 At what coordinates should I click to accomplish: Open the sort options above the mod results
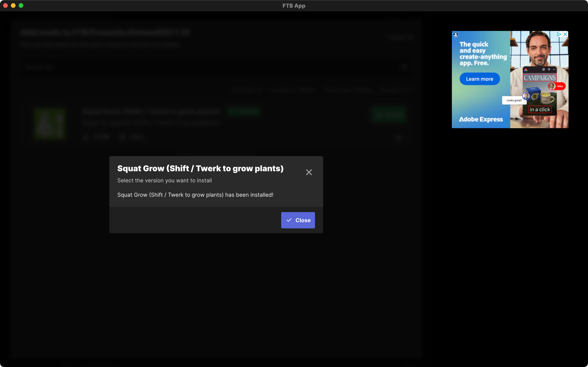[247, 89]
